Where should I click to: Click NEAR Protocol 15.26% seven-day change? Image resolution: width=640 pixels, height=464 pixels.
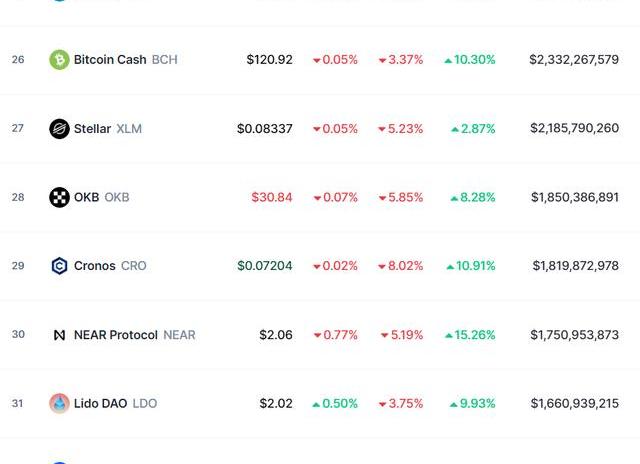(x=470, y=335)
